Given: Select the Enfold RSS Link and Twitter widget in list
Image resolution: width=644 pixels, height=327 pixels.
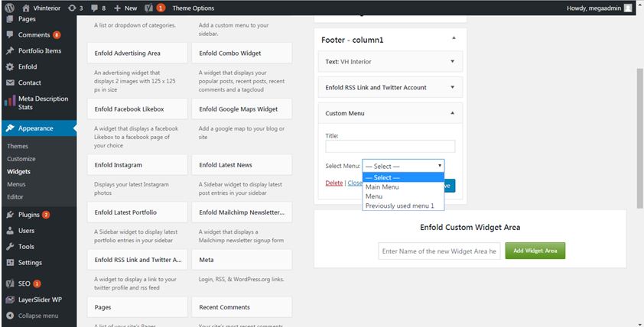Looking at the screenshot, I should tap(137, 260).
